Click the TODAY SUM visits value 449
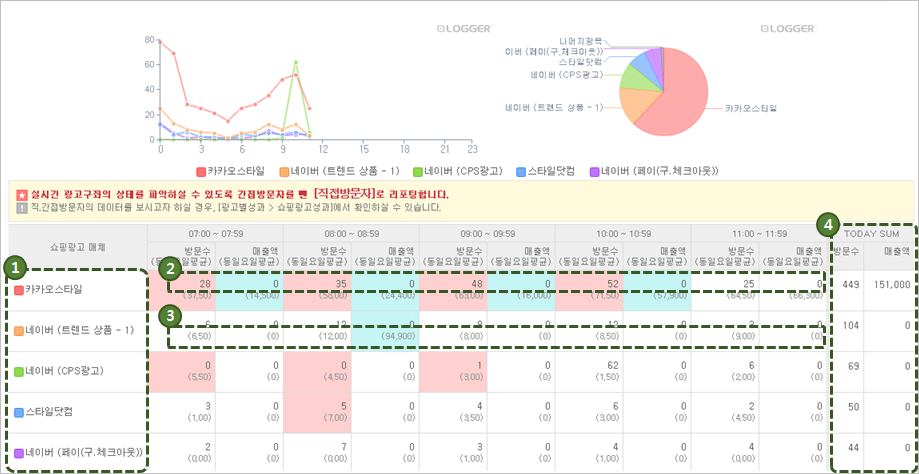919x474 pixels. [x=850, y=284]
